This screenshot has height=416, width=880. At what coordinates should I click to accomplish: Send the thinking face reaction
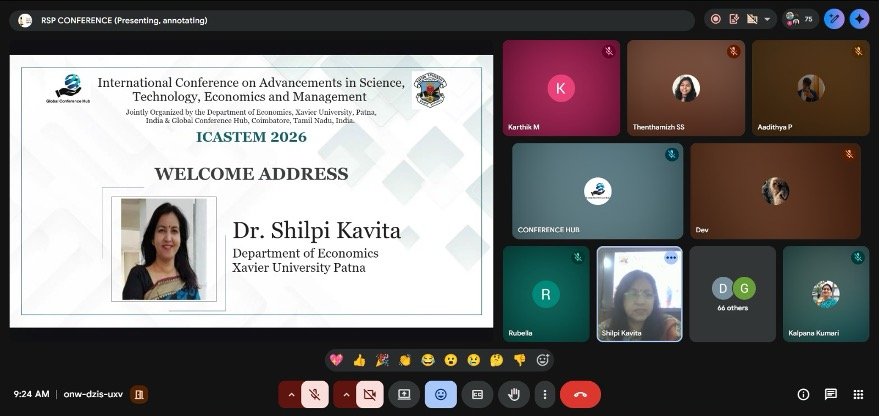(x=496, y=360)
